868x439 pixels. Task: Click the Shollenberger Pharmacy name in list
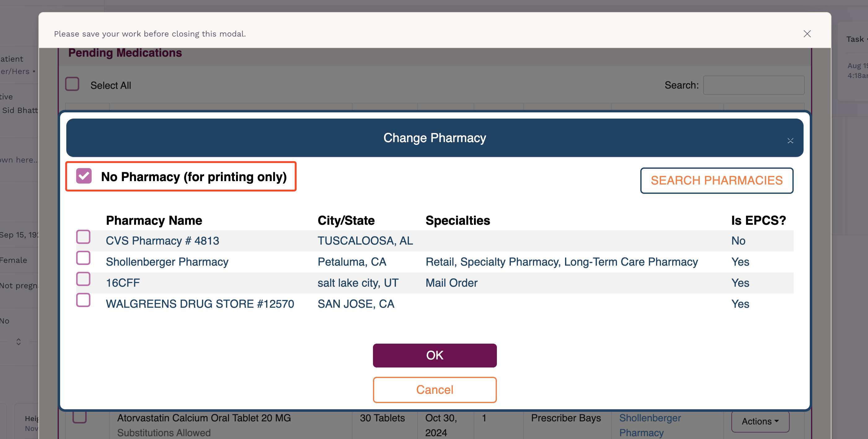pos(167,262)
